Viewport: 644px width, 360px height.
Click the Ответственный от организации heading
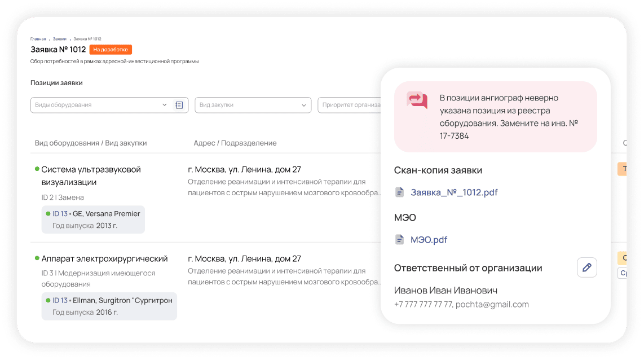pos(468,268)
